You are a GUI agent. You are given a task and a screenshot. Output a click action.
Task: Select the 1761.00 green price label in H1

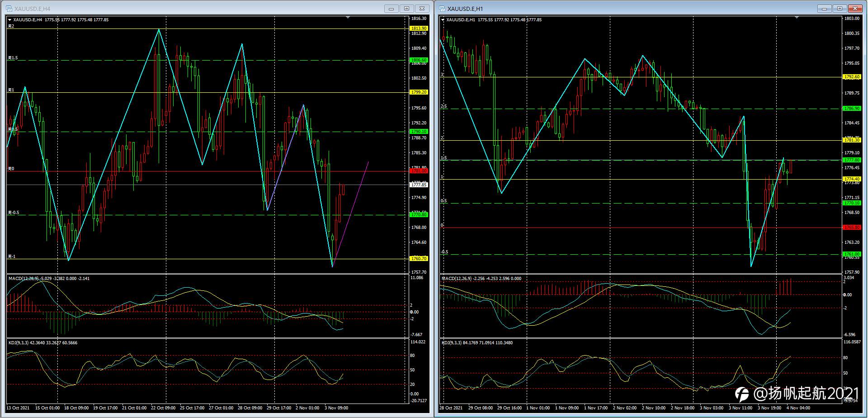852,254
